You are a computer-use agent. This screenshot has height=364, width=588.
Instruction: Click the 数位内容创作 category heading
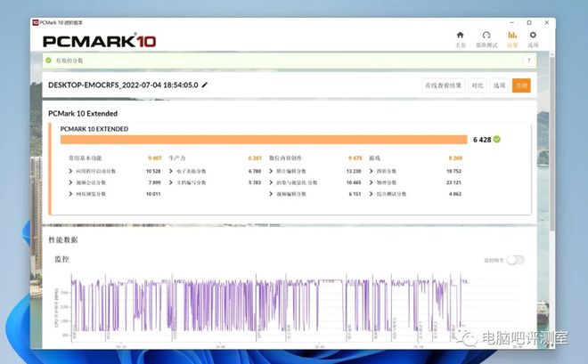tap(285, 158)
